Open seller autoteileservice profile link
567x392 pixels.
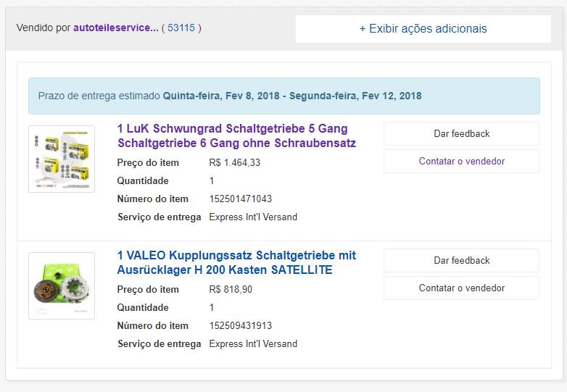pyautogui.click(x=116, y=28)
